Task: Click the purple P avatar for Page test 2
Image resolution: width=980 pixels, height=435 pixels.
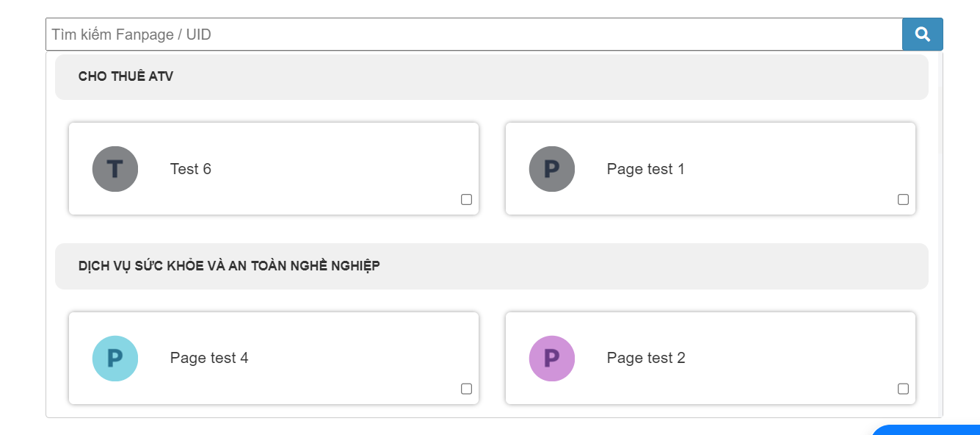Action: coord(552,359)
